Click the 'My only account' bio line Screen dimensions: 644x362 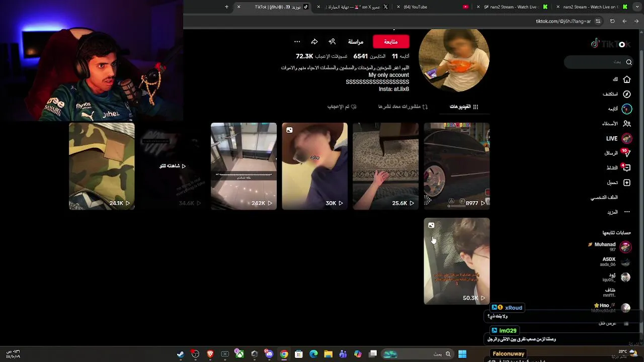(x=388, y=75)
